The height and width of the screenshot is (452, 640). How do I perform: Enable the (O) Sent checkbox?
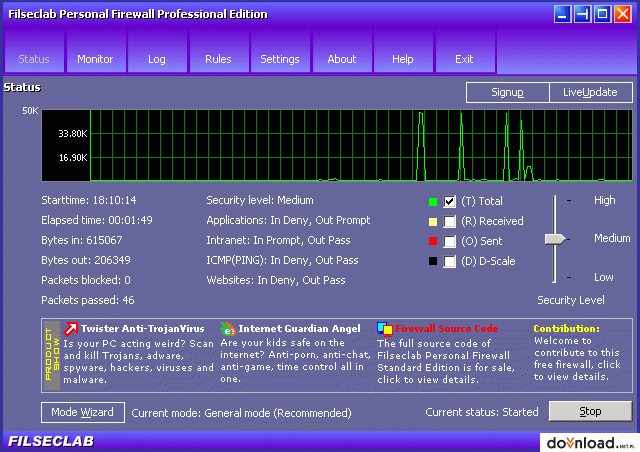pos(449,241)
